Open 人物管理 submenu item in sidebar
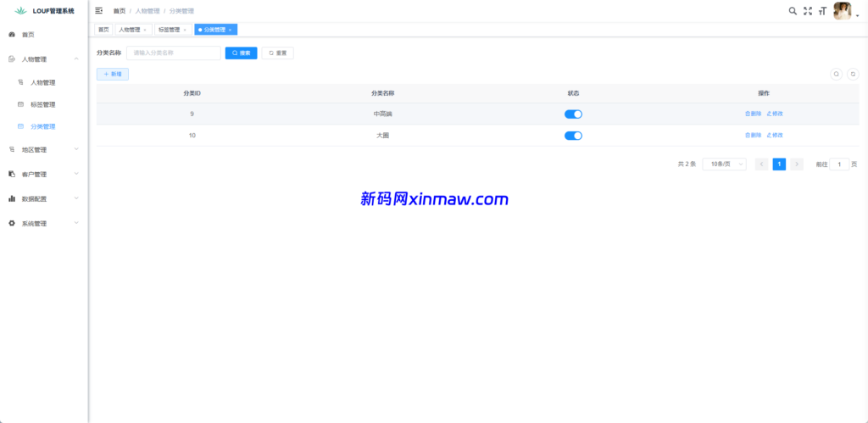 [44, 82]
